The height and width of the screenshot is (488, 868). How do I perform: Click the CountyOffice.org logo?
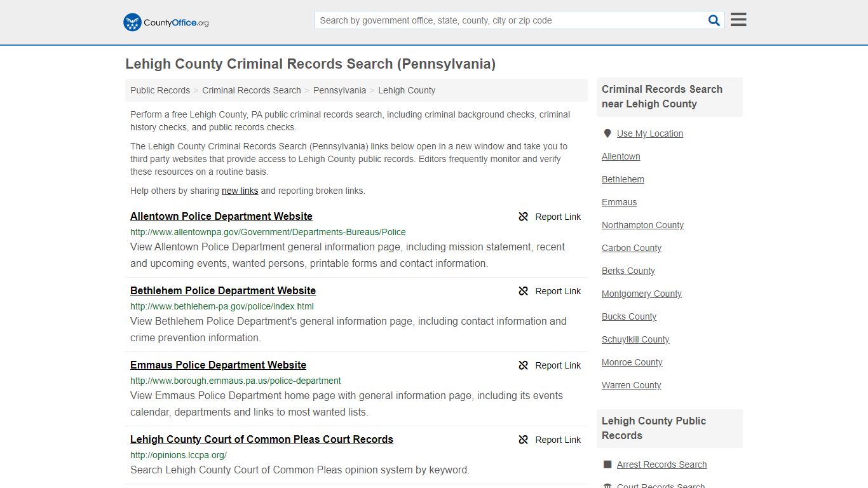166,22
